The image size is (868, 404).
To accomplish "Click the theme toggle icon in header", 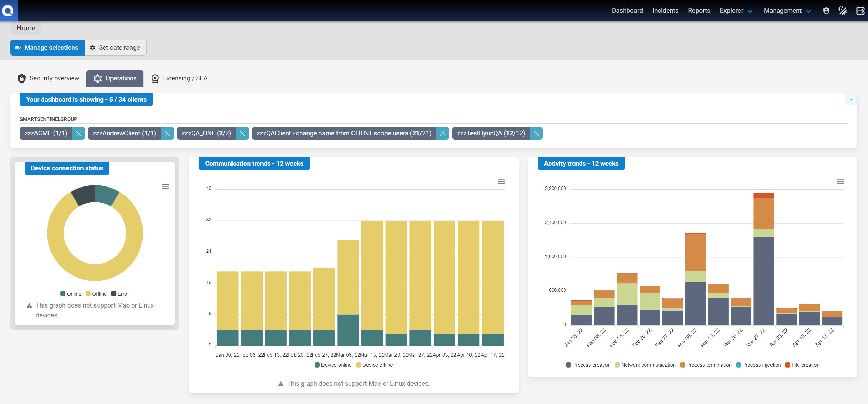I will [x=843, y=11].
